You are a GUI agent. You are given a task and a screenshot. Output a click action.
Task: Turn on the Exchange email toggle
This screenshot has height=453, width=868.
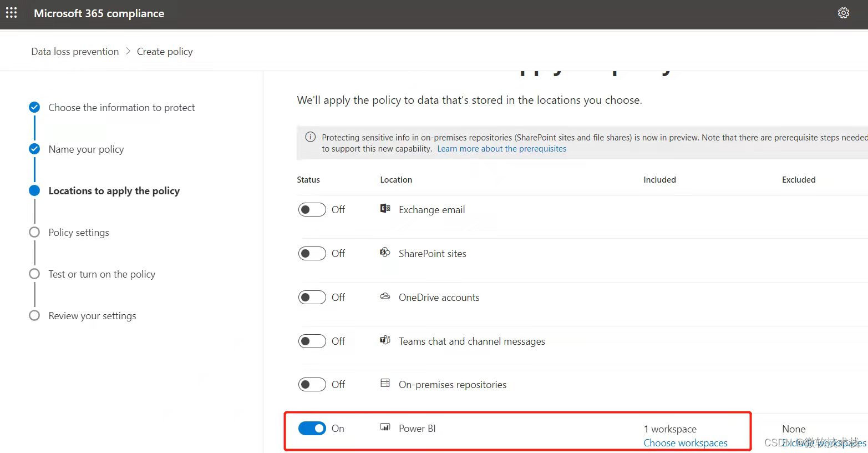coord(312,210)
